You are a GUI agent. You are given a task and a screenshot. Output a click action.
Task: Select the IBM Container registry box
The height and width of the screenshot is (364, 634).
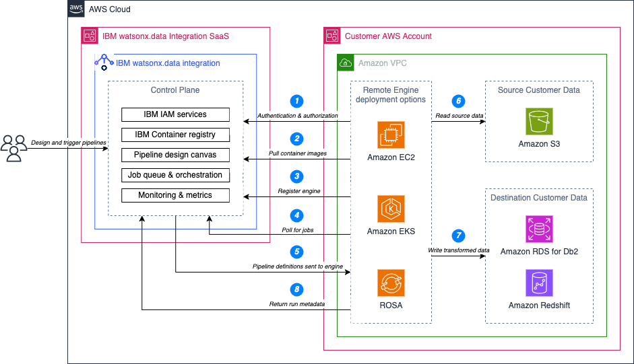tap(175, 135)
